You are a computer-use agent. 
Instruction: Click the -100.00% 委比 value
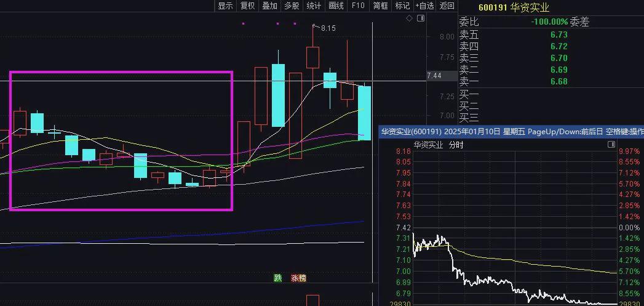tap(549, 22)
